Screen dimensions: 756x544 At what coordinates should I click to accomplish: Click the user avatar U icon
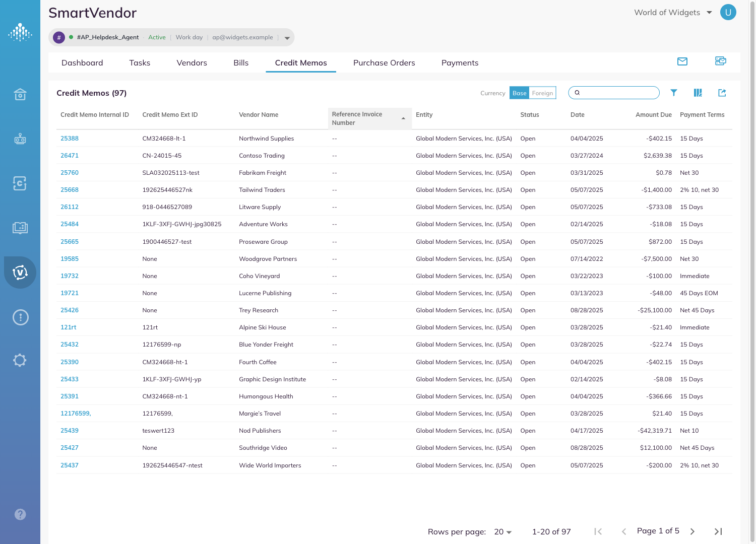pyautogui.click(x=728, y=12)
